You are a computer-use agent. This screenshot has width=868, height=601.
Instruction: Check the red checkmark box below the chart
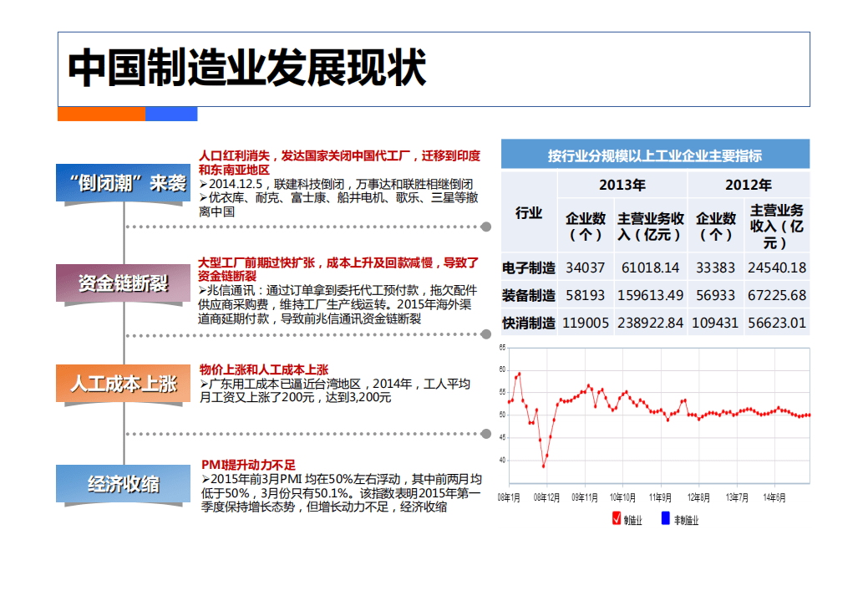click(616, 518)
